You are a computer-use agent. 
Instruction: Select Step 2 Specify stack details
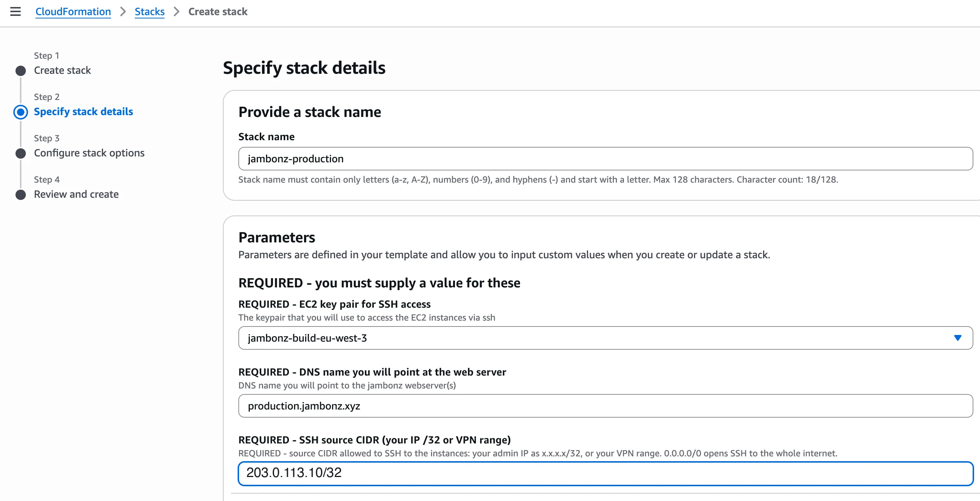[83, 111]
